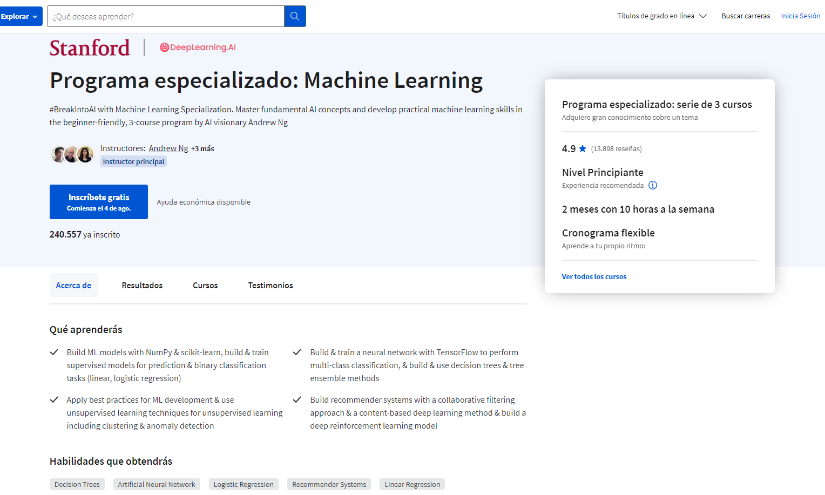The image size is (825, 495).
Task: Click the info icon beside Experiencia recomendada
Action: pos(653,185)
